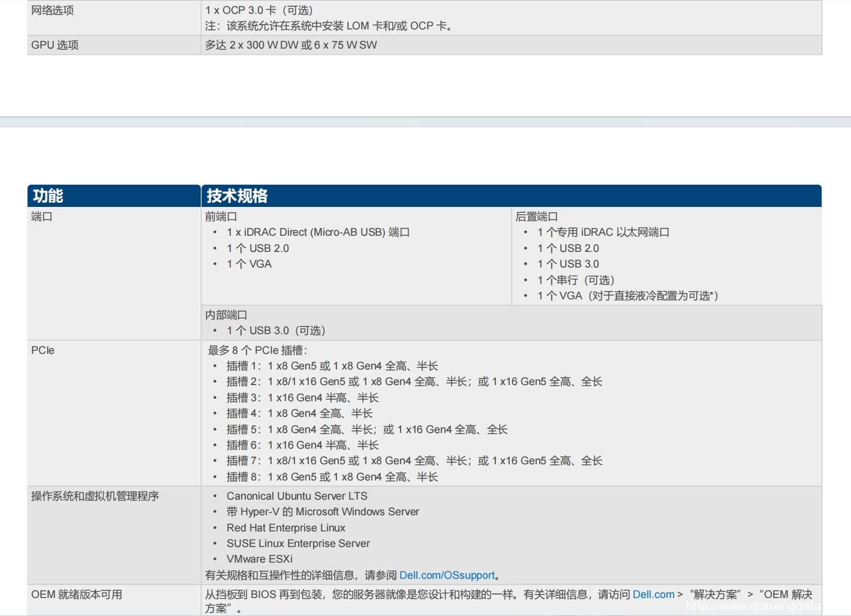
Task: Click the 功能 column header
Action: pos(48,196)
